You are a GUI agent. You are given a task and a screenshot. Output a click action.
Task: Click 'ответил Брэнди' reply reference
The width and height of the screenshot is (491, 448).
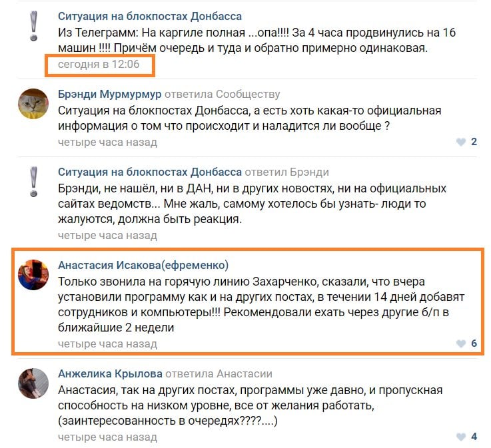tap(287, 172)
